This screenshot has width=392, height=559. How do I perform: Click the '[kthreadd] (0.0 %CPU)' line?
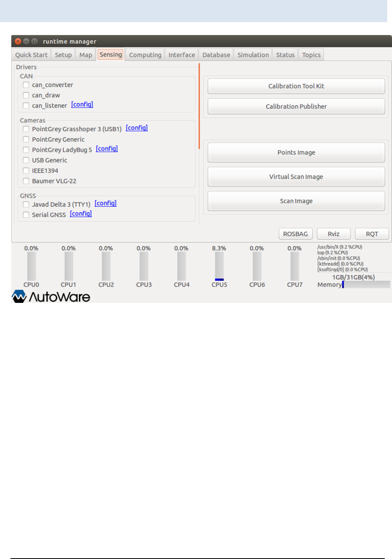340,264
